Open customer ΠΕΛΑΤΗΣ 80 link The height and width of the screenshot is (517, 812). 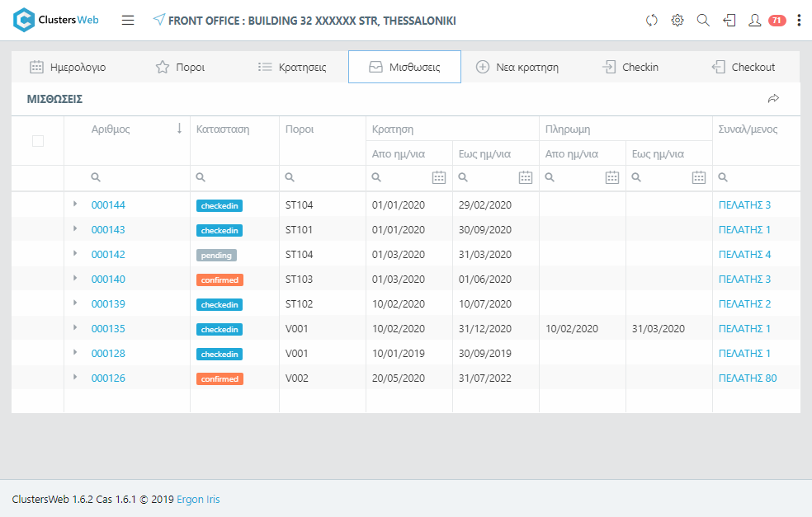click(748, 378)
